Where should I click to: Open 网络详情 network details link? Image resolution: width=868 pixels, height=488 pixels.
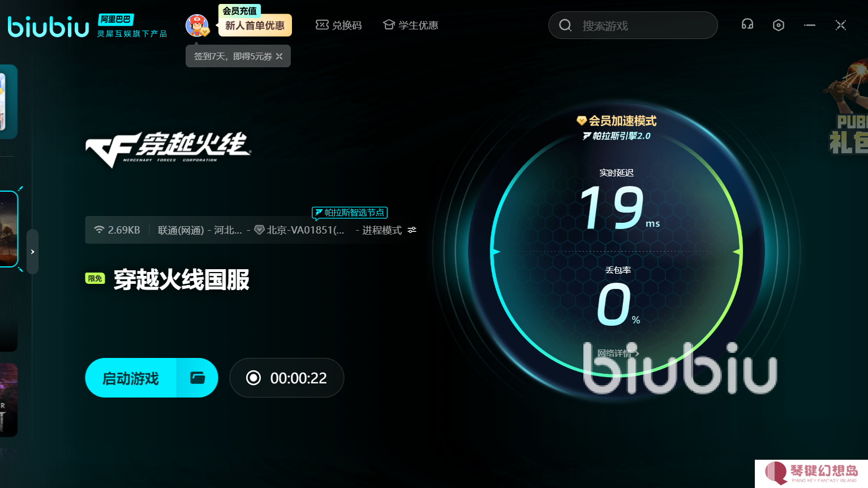pyautogui.click(x=618, y=353)
